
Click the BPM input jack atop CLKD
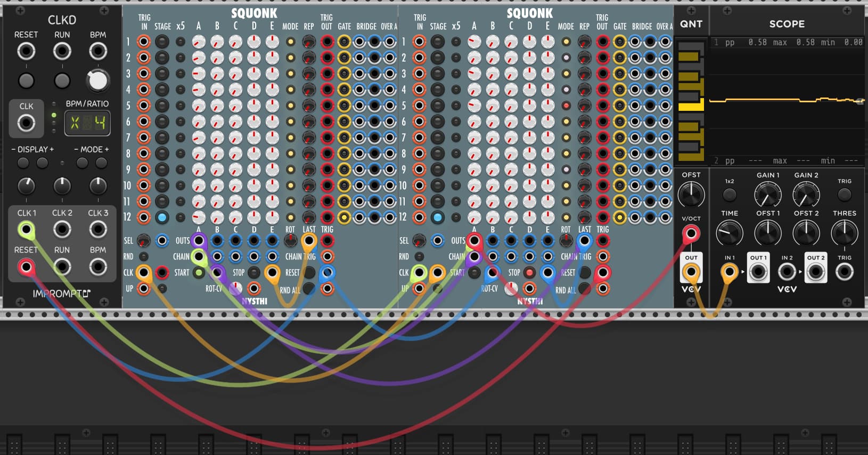point(98,51)
